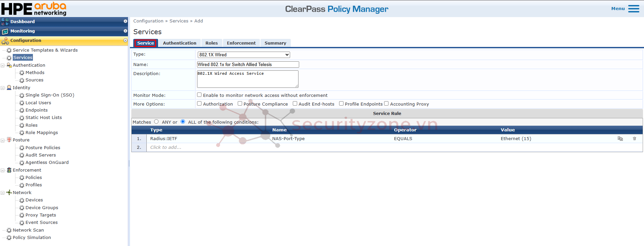644x246 pixels.
Task: Open Enforcement Policies tree item
Action: pos(34,178)
